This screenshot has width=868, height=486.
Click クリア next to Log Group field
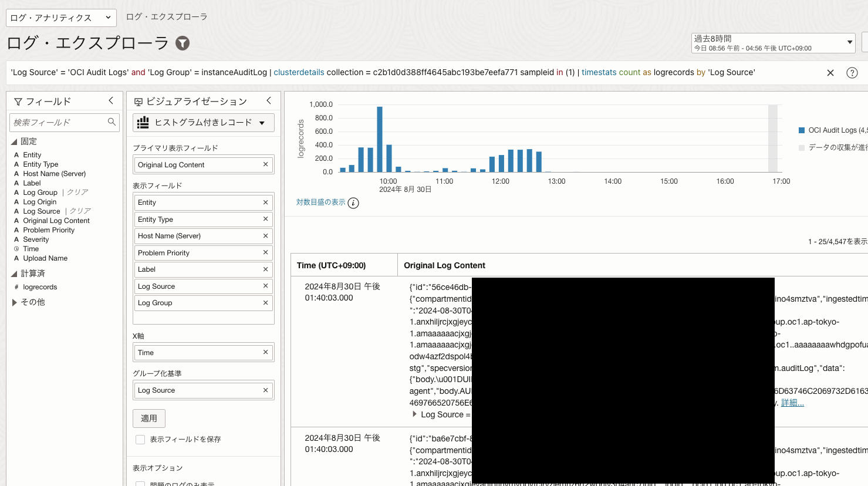click(77, 193)
